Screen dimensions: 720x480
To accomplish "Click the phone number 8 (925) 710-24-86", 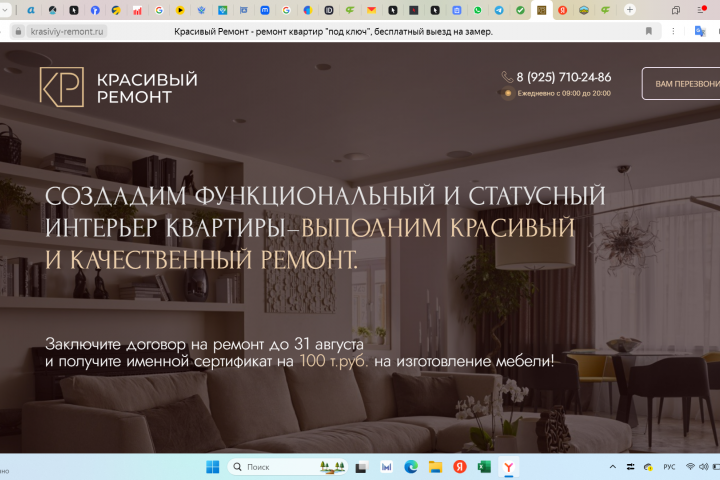I will click(x=563, y=77).
